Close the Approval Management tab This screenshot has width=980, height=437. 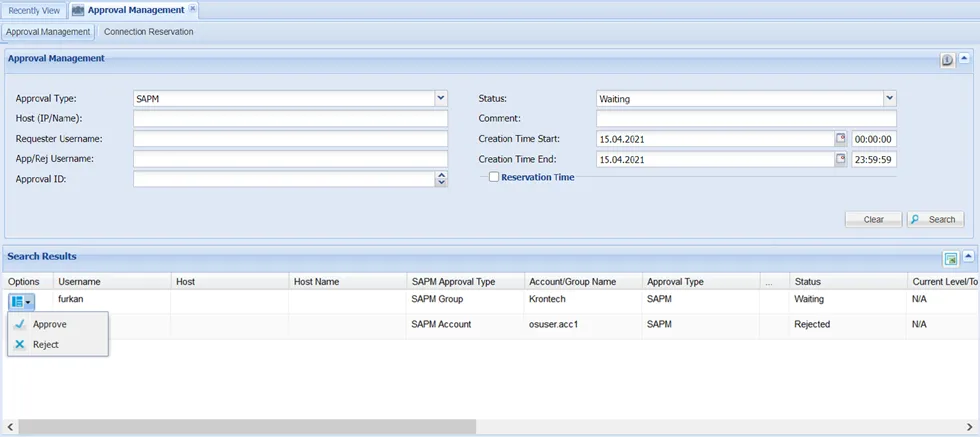tap(192, 9)
